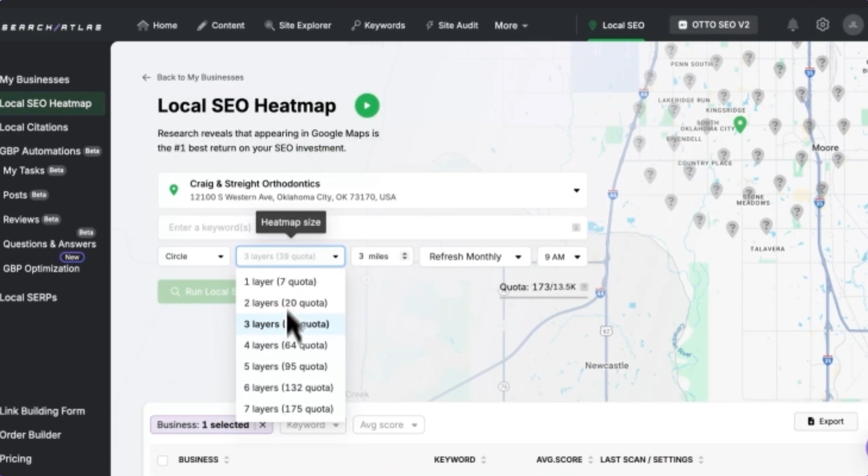Increase miles using the radius stepper
This screenshot has height=476, width=868.
click(405, 254)
